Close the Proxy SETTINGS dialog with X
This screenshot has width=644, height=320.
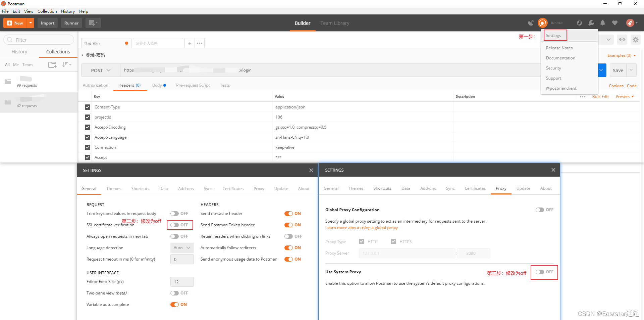tap(553, 170)
